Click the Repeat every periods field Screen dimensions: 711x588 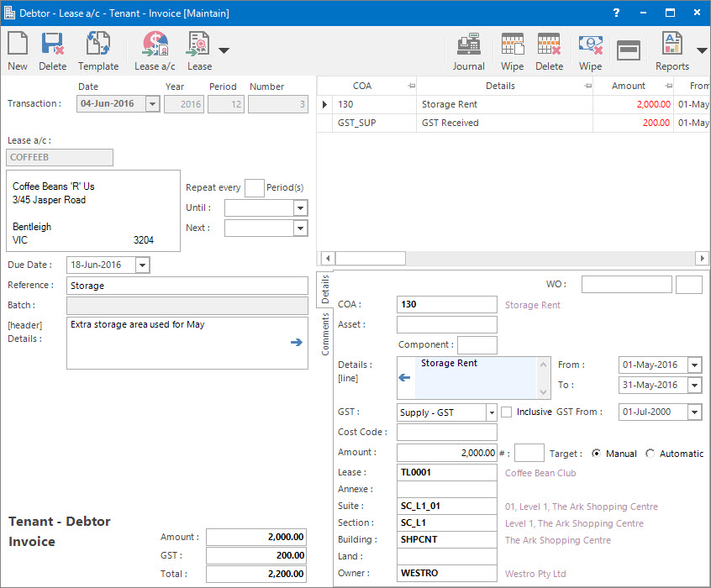click(x=255, y=187)
